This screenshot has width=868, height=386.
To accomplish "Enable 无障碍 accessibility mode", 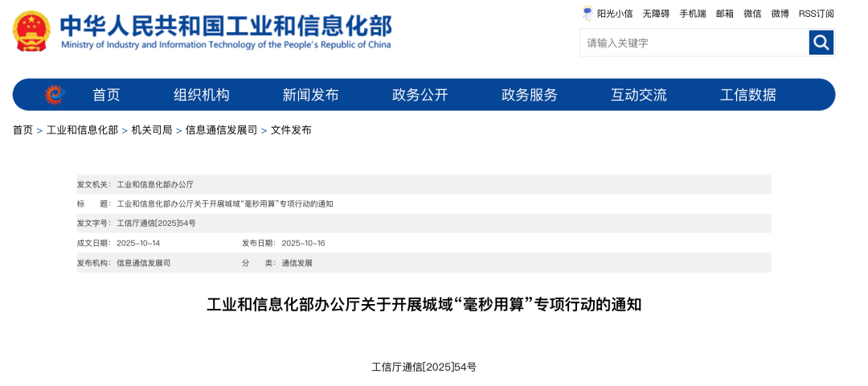I will point(656,14).
